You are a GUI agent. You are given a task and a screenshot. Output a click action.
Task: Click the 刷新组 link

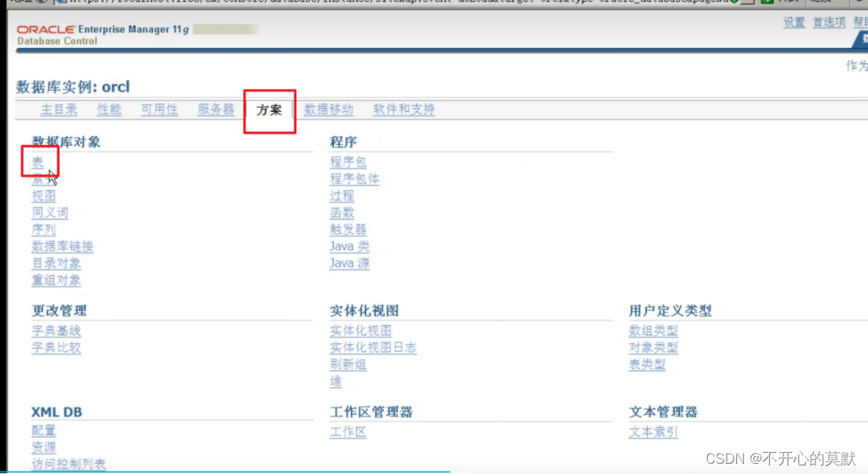(348, 364)
